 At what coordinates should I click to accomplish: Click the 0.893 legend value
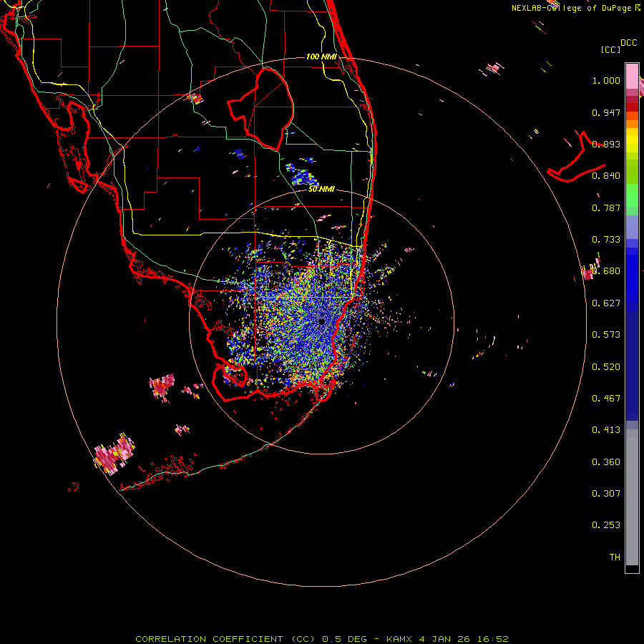pyautogui.click(x=606, y=144)
